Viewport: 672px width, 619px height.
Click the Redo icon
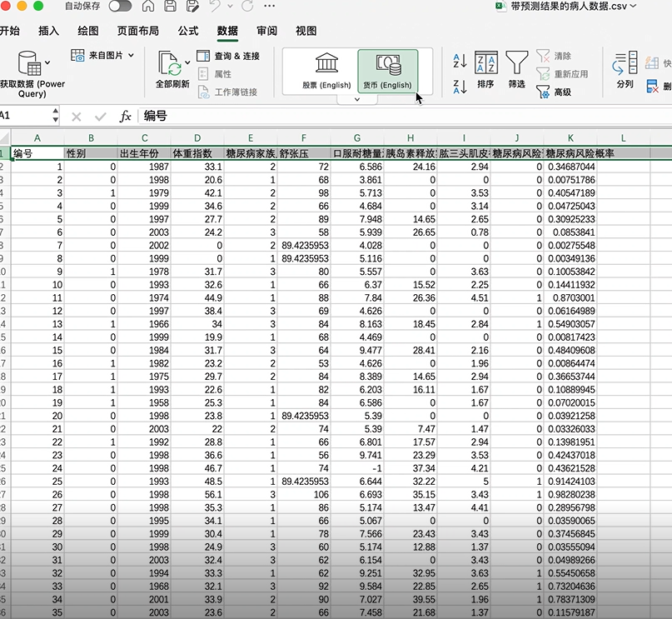coord(247,6)
